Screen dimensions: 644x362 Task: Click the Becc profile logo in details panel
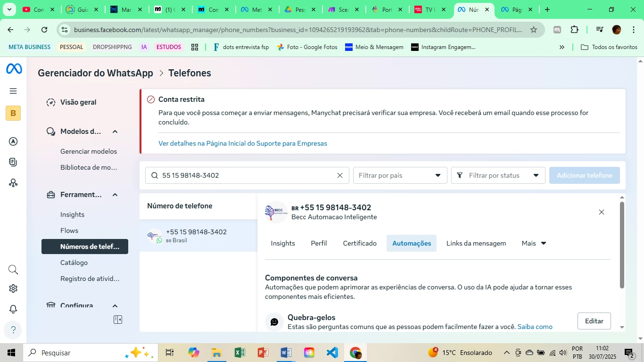tap(276, 212)
